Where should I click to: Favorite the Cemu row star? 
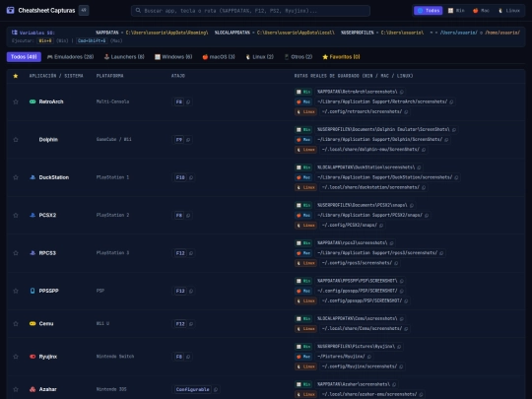tap(16, 324)
